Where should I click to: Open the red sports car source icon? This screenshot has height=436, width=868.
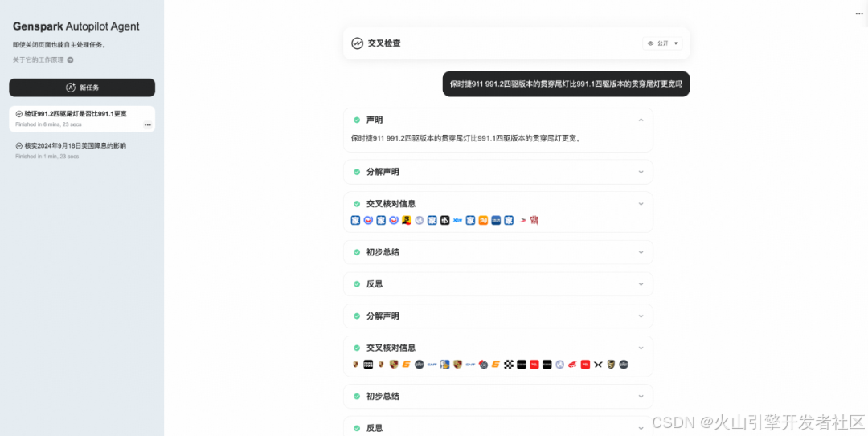572,365
